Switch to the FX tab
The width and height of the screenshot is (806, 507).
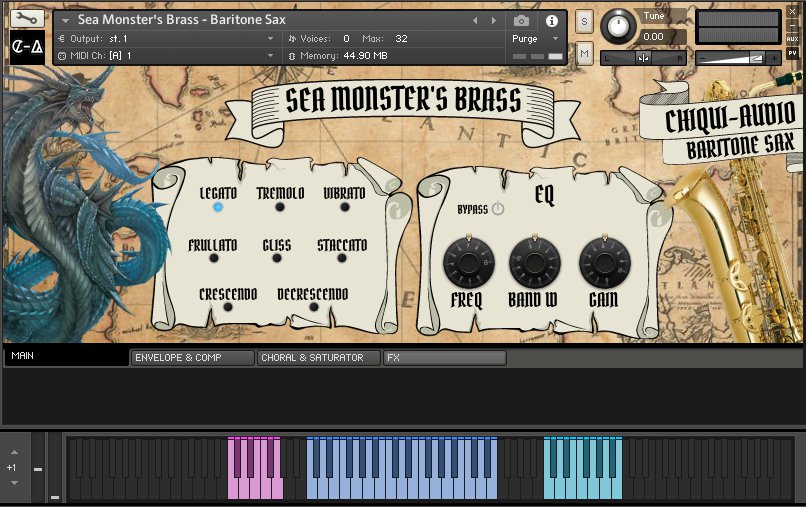444,358
